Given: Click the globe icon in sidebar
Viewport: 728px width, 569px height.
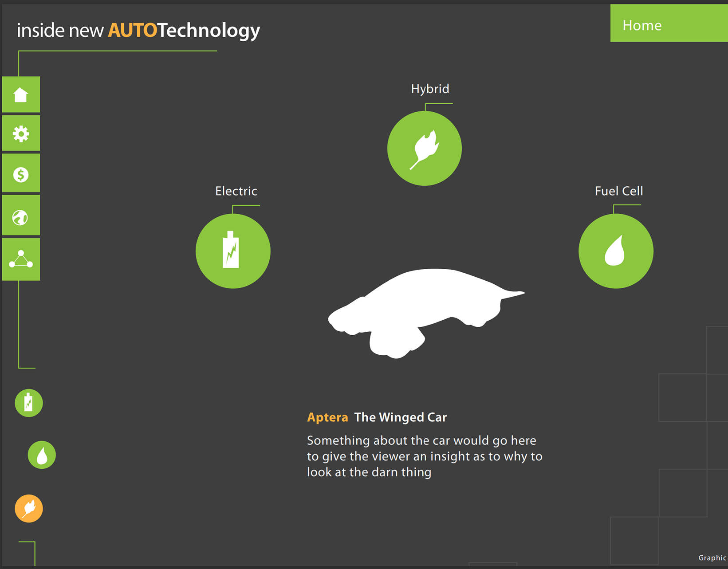Looking at the screenshot, I should point(21,216).
